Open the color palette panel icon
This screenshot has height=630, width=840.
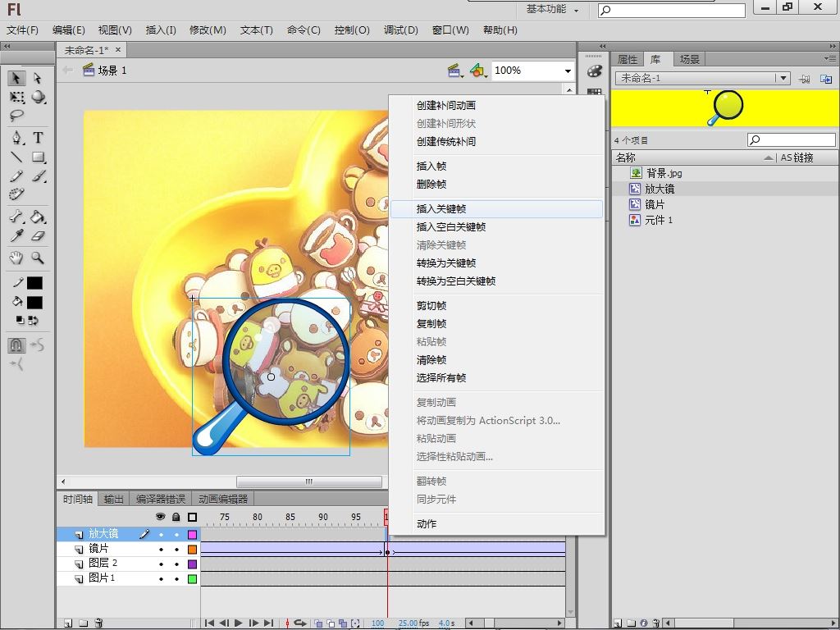594,71
